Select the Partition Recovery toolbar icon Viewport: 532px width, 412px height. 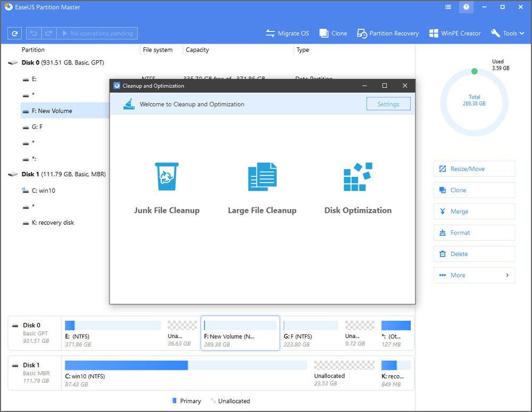click(387, 33)
